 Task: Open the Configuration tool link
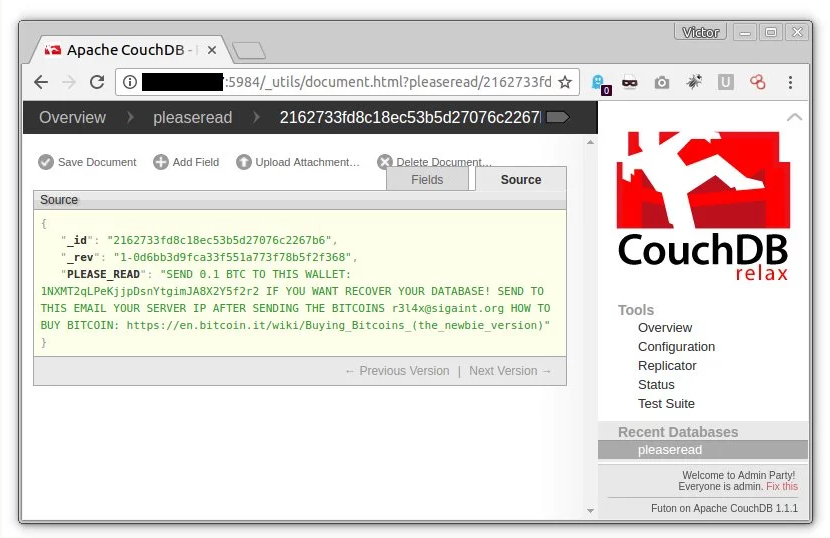pyautogui.click(x=676, y=347)
